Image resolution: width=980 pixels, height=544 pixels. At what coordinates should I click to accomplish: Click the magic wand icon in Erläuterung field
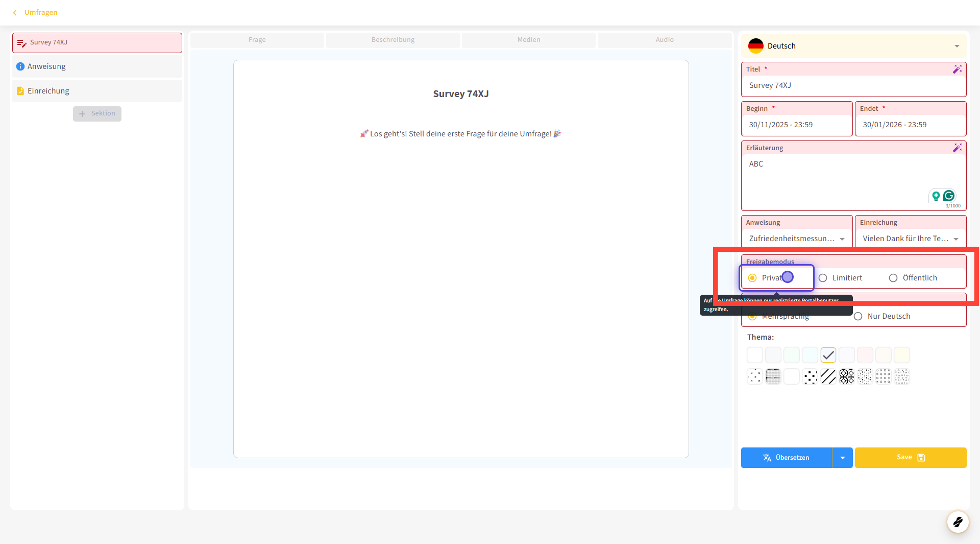[957, 148]
